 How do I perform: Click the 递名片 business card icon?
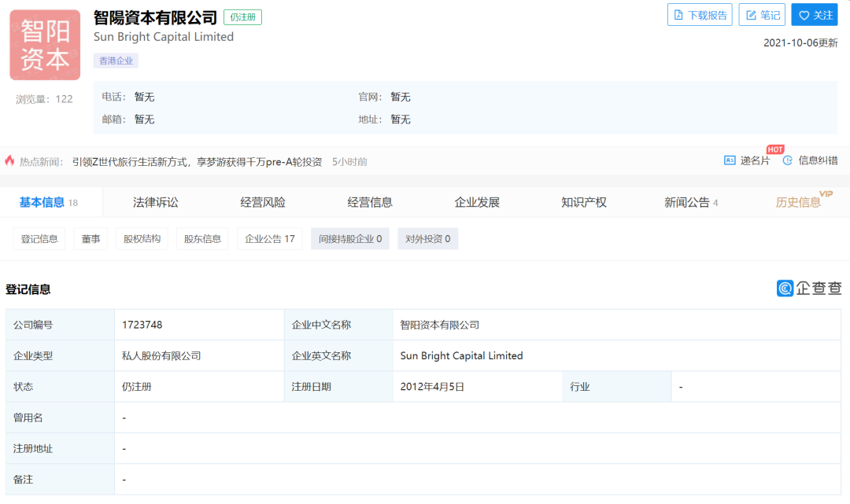[730, 160]
